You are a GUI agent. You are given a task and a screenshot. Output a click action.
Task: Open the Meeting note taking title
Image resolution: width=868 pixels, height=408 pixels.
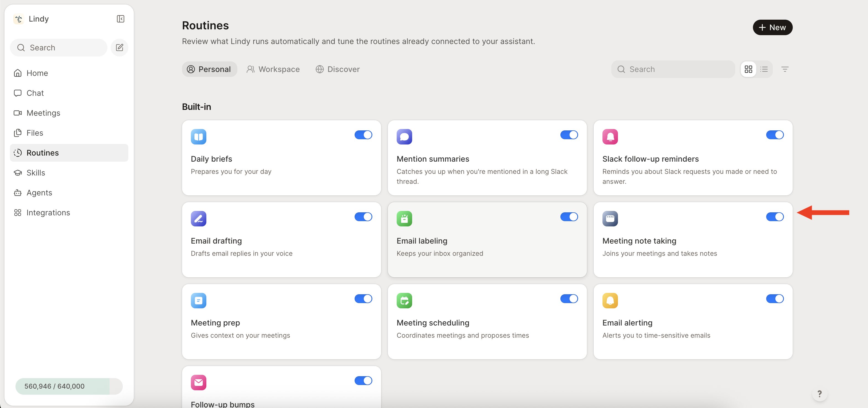[639, 241]
